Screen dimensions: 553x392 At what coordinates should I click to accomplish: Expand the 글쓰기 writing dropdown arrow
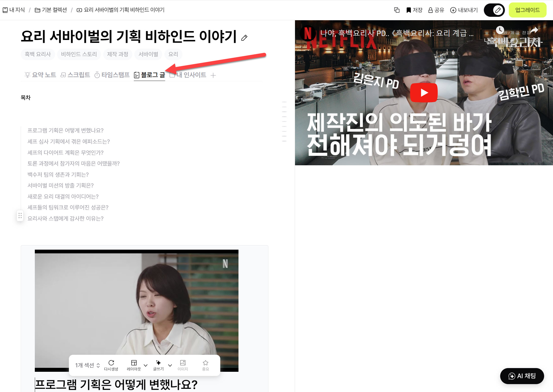(x=170, y=365)
